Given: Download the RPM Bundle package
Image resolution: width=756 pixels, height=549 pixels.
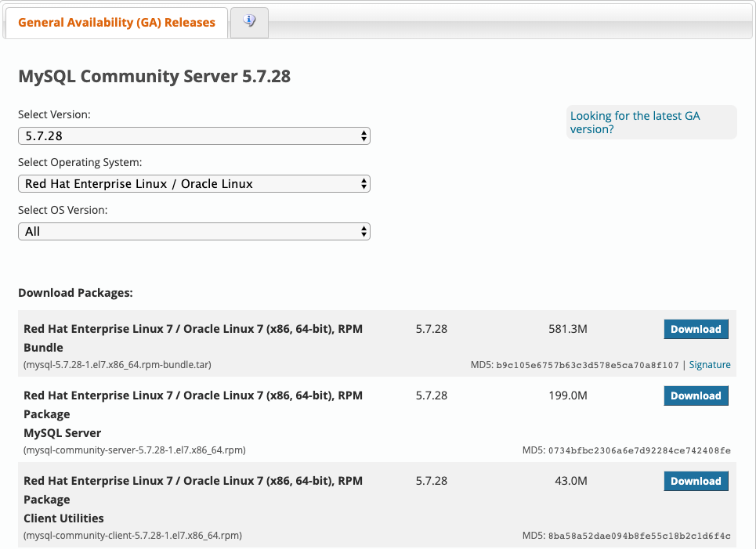Looking at the screenshot, I should tap(695, 329).
